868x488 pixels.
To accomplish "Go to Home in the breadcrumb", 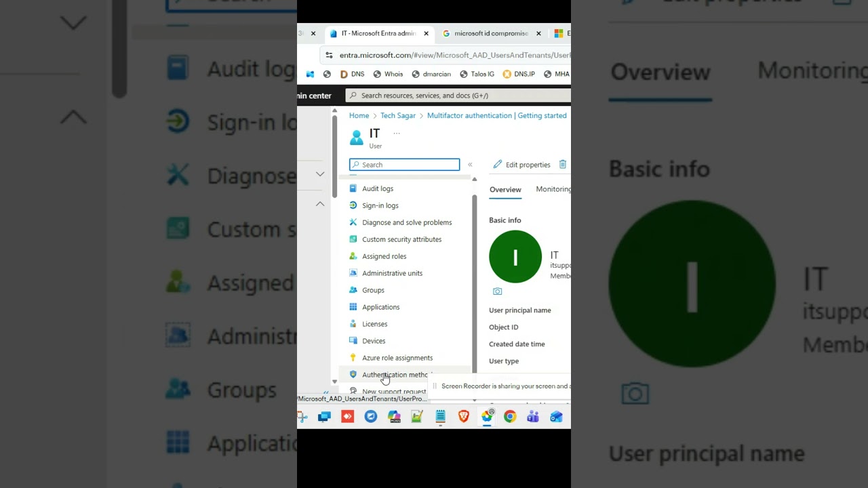I will [359, 116].
